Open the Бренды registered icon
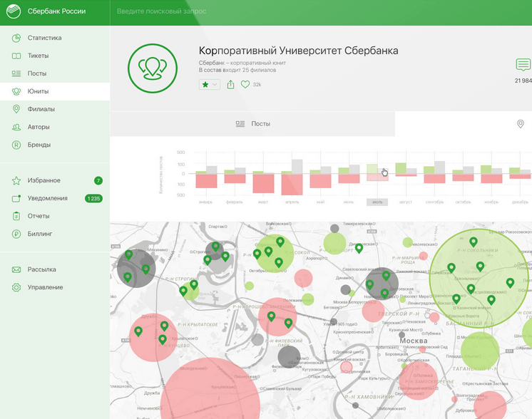The image size is (532, 419). 16,145
